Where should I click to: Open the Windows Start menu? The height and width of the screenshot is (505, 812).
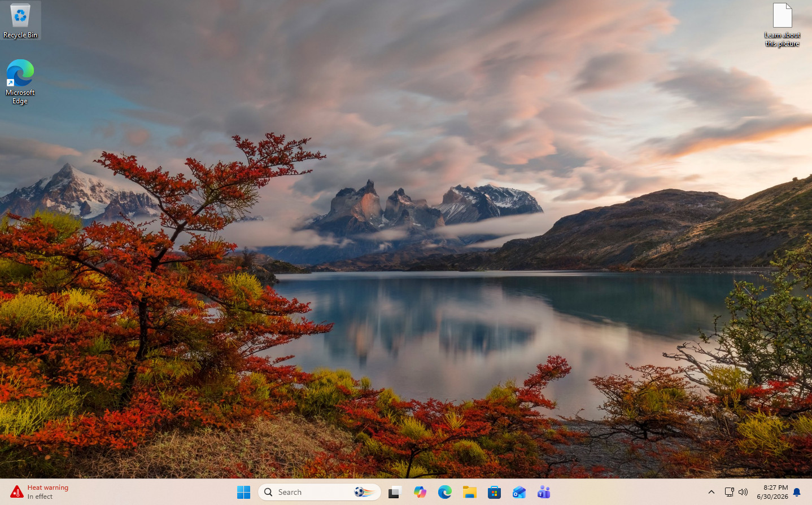point(243,492)
